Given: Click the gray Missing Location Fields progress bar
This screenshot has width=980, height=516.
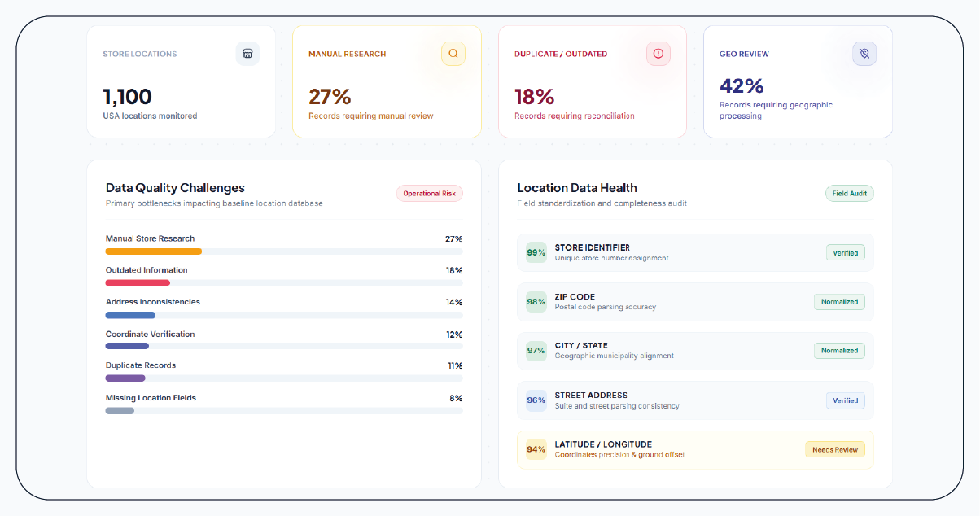Looking at the screenshot, I should (x=120, y=410).
